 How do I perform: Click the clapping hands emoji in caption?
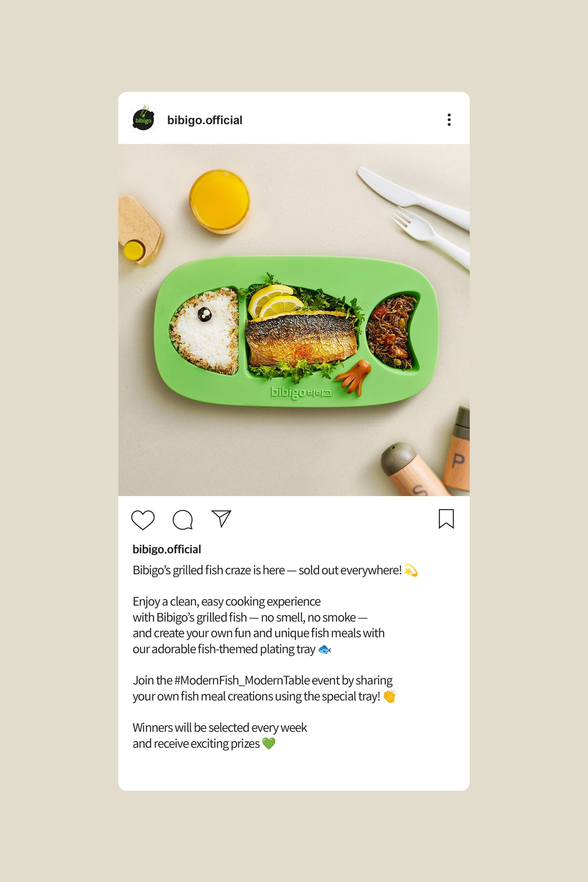click(x=390, y=696)
